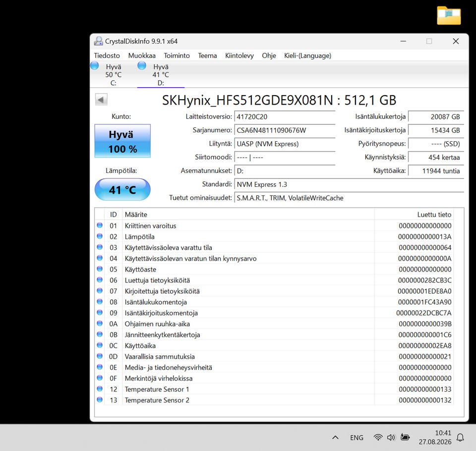
Task: Select the D: drive tab at 41 °C
Action: tap(161, 74)
